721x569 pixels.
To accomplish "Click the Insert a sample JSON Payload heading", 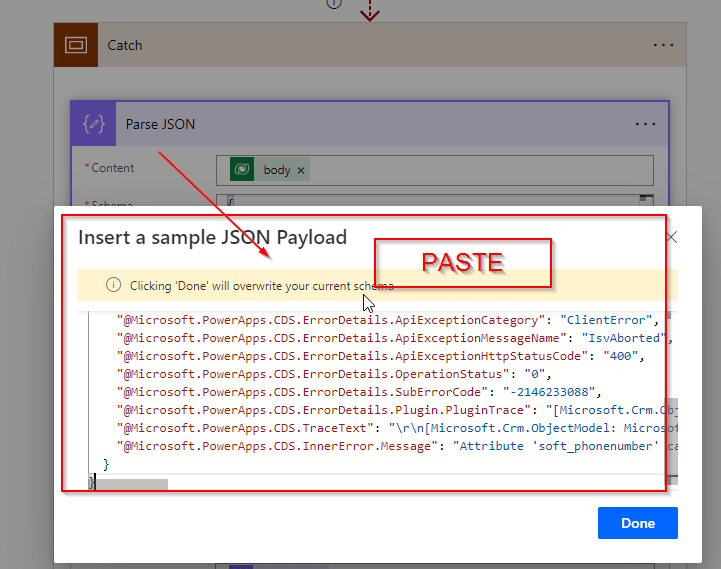I will coord(212,238).
